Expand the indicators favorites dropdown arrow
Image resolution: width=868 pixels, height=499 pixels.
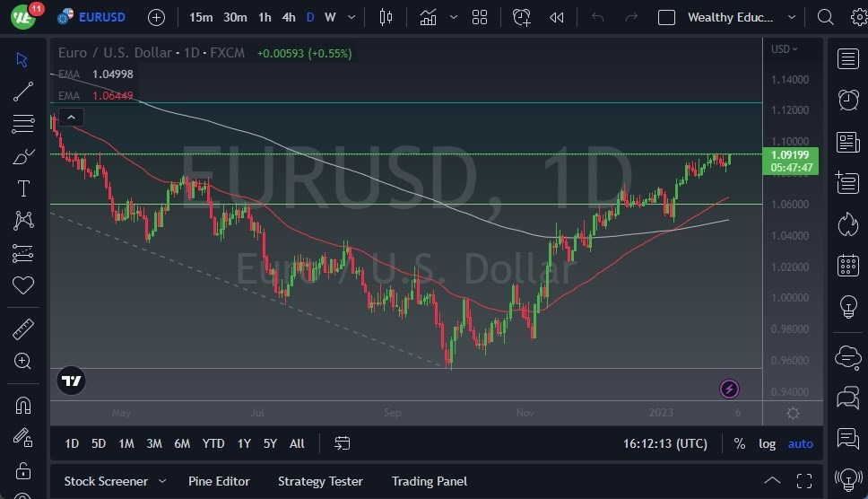pyautogui.click(x=454, y=17)
